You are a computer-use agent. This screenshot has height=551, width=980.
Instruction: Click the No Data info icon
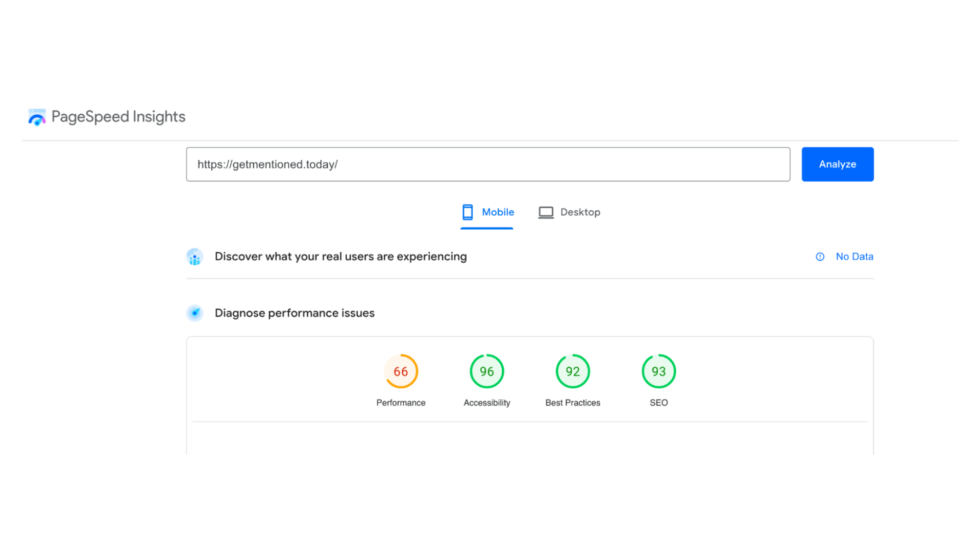point(820,257)
